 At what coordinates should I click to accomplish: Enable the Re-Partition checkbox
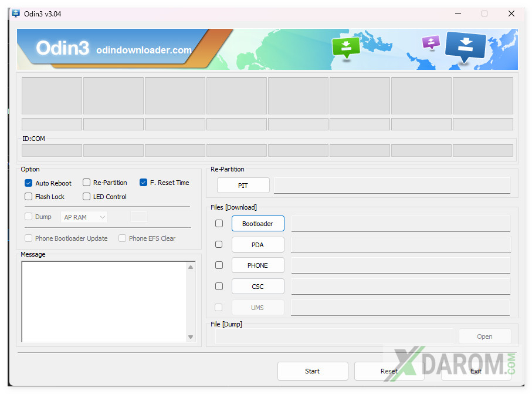[87, 183]
